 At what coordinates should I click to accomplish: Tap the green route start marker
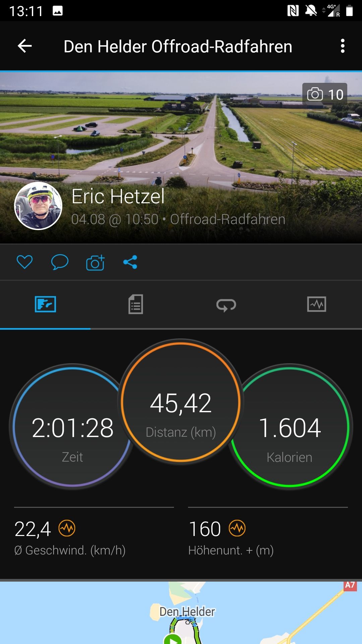coord(173,639)
